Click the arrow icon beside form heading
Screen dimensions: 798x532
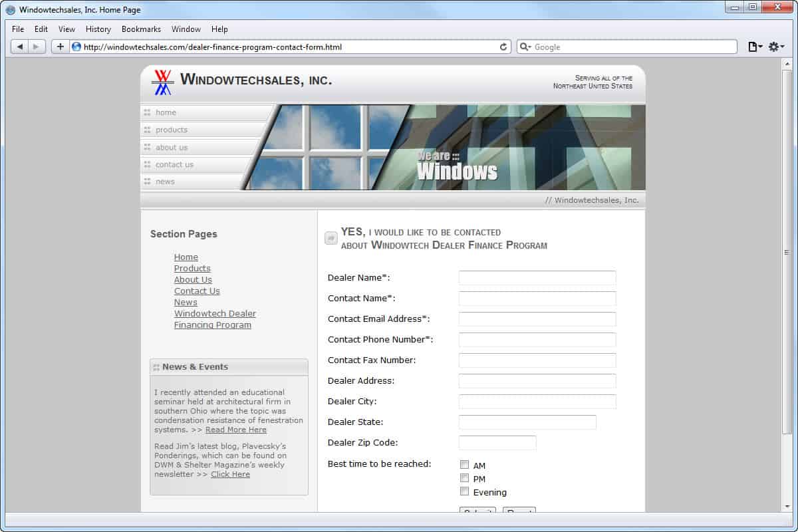tap(331, 238)
